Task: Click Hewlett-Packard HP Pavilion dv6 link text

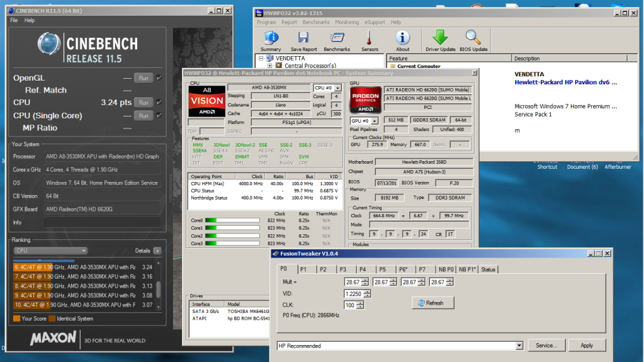Action: coord(565,82)
